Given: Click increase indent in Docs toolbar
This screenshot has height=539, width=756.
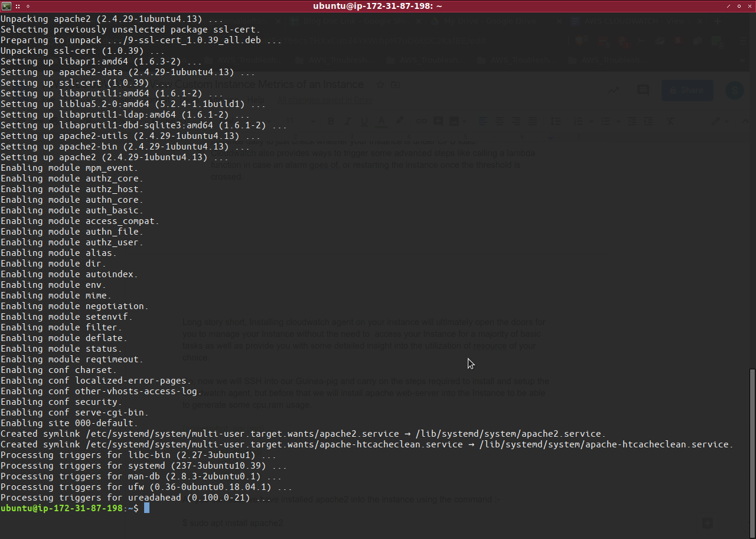Looking at the screenshot, I should [649, 121].
